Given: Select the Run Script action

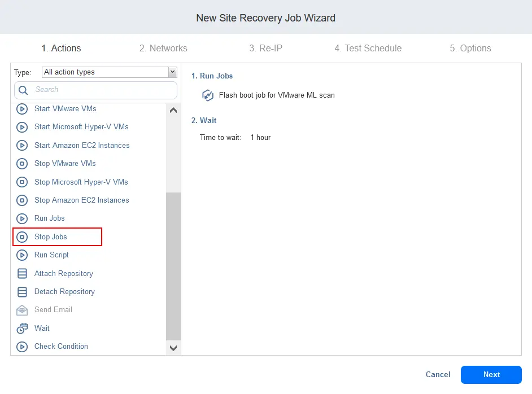Looking at the screenshot, I should click(x=51, y=255).
